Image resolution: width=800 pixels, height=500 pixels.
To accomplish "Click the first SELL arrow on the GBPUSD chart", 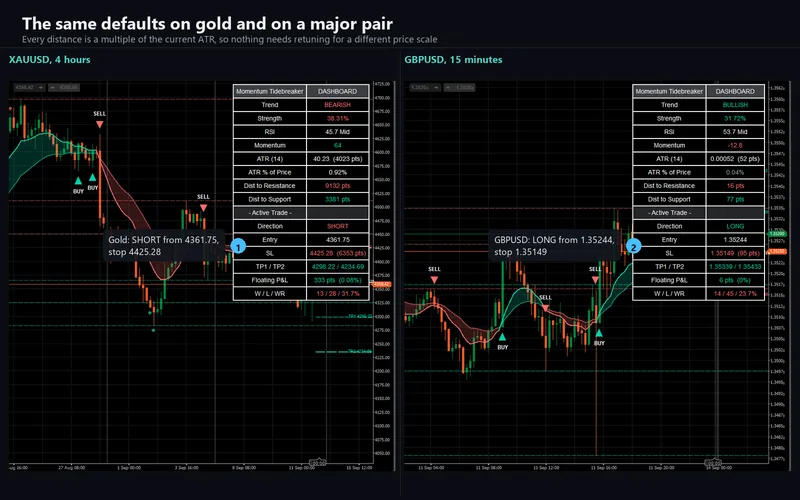I will coord(434,280).
